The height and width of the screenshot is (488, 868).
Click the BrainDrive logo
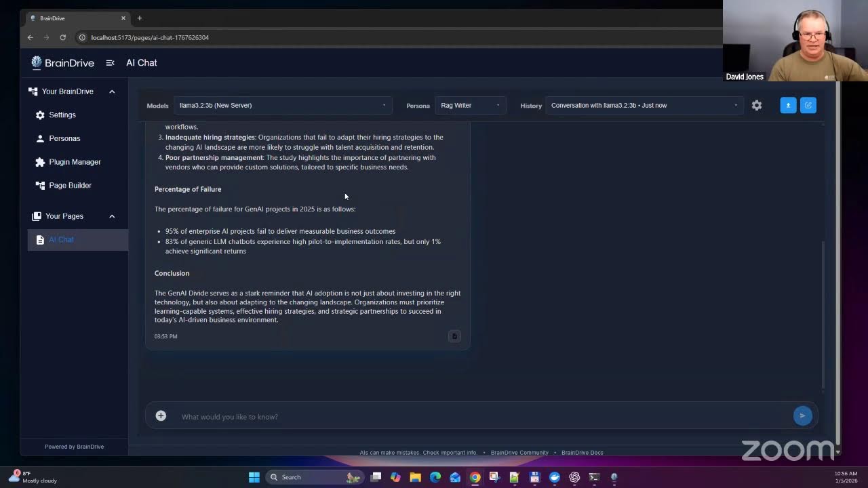62,63
